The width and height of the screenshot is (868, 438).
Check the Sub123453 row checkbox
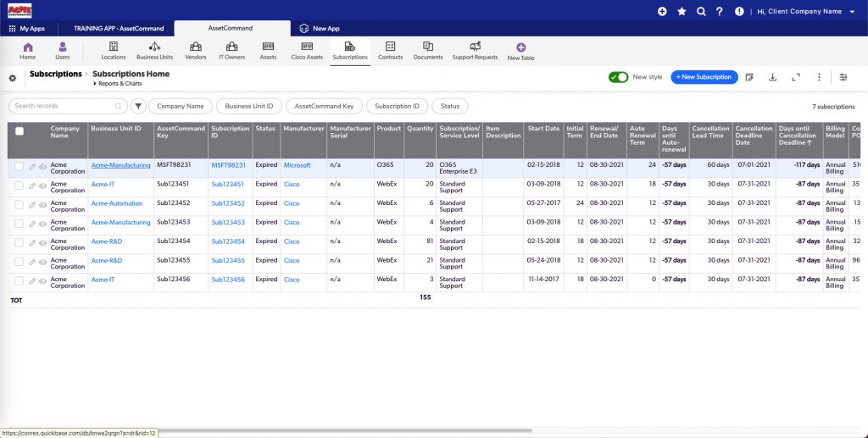click(19, 224)
